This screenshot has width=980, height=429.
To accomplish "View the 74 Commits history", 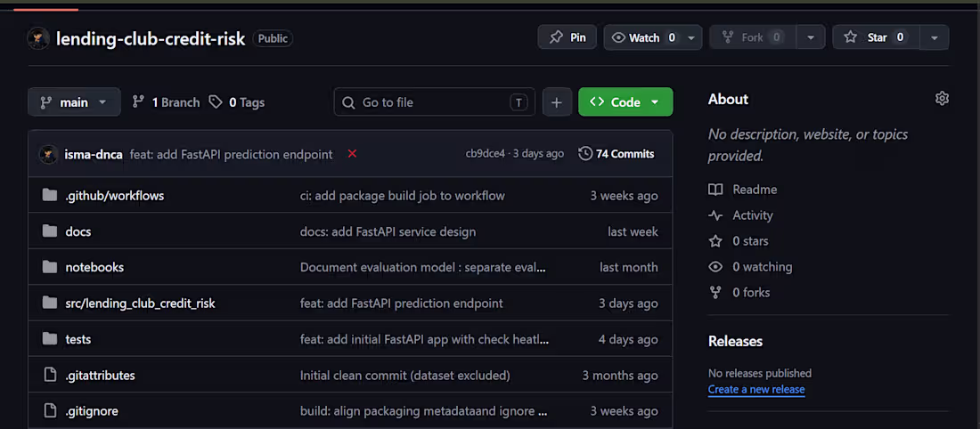I will click(617, 154).
